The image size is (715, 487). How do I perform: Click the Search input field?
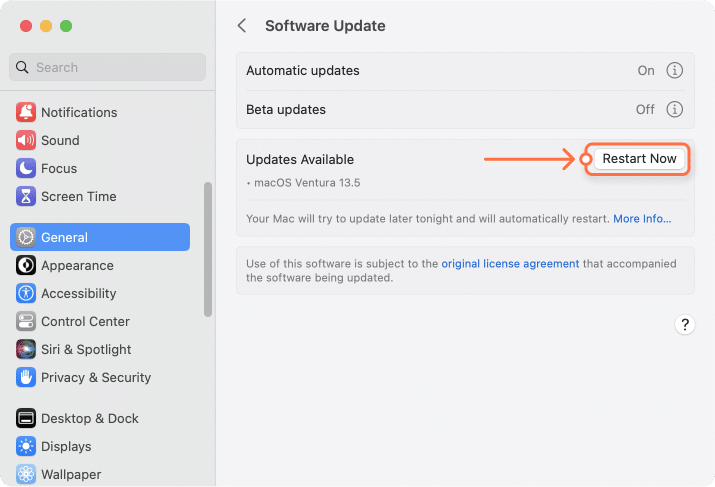(x=108, y=67)
